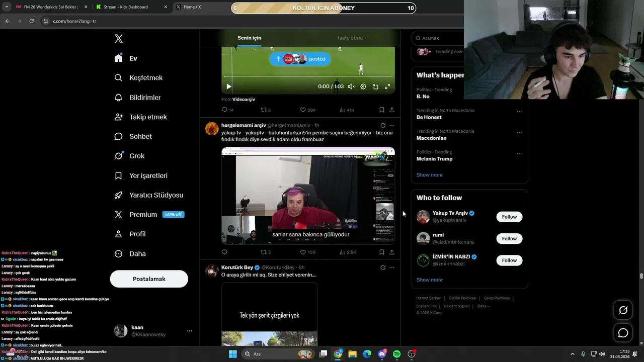Image resolution: width=644 pixels, height=362 pixels.
Task: Click the Postalamak post button
Action: (x=149, y=279)
